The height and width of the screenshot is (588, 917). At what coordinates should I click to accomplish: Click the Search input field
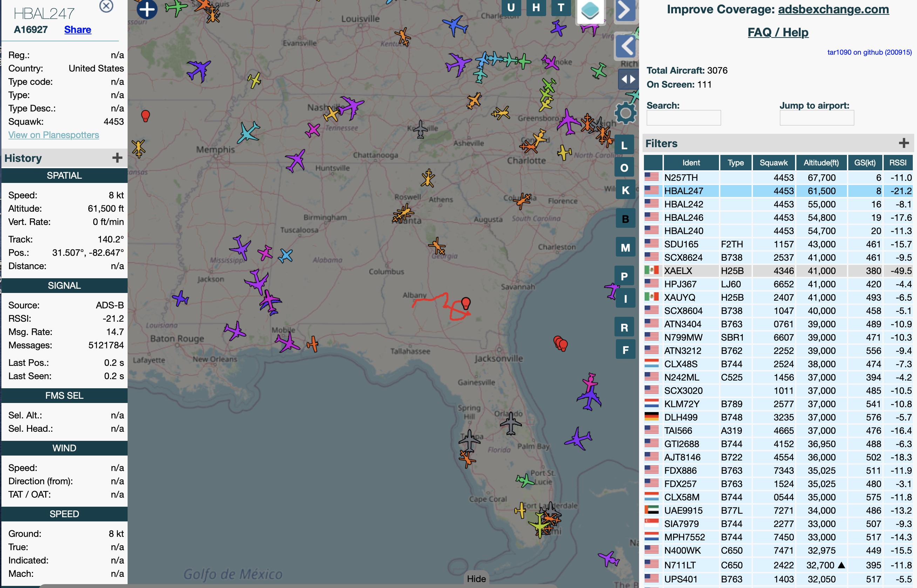pos(683,118)
